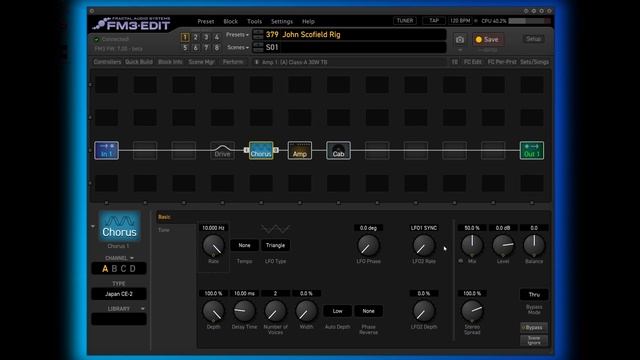
Task: Click the LFO2 Rate knob
Action: coord(424,245)
